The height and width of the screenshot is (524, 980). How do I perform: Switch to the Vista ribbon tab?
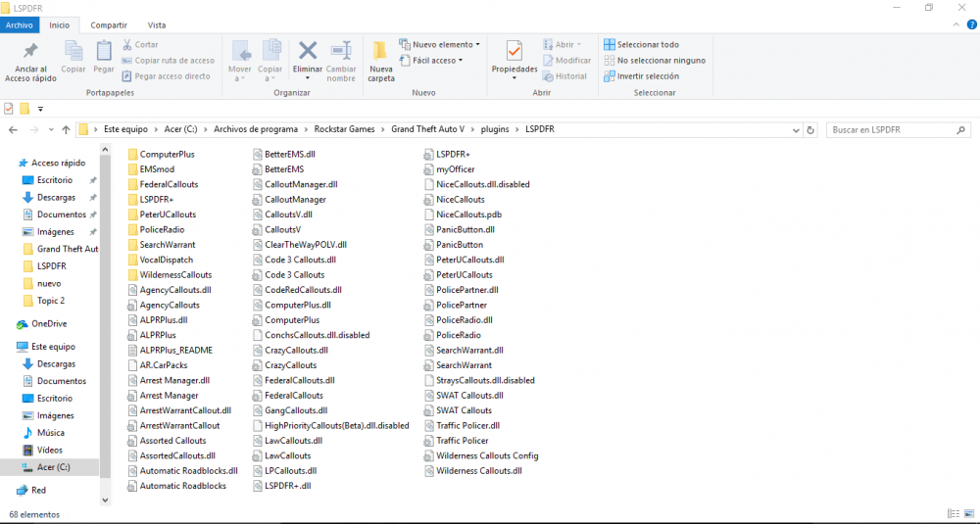point(157,25)
